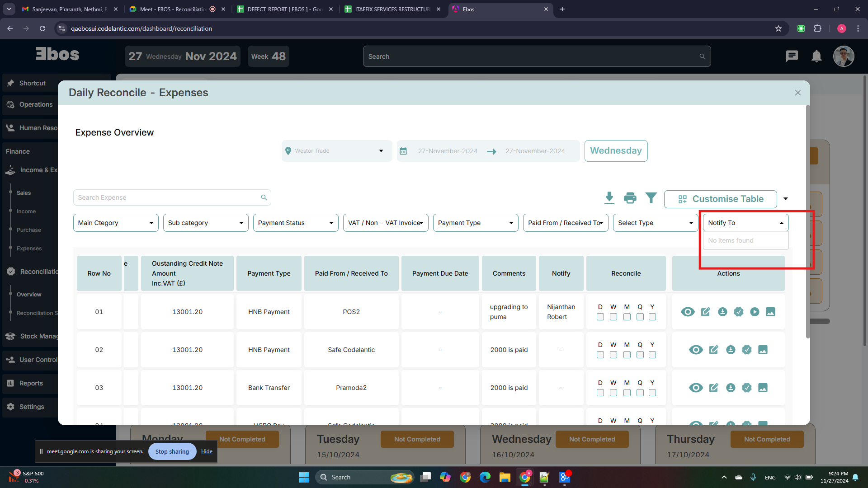This screenshot has height=488, width=868.
Task: Verify row 03 with checkmark badge icon
Action: (747, 388)
